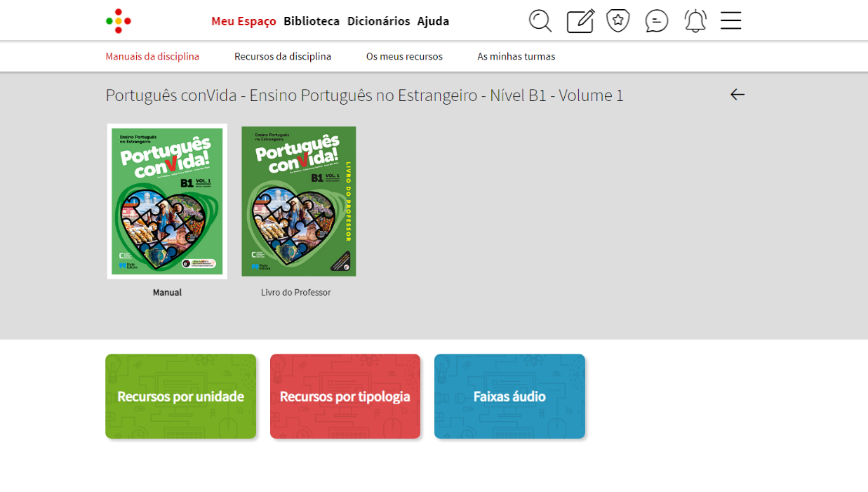Click the notes pencil-edit icon

pyautogui.click(x=580, y=21)
